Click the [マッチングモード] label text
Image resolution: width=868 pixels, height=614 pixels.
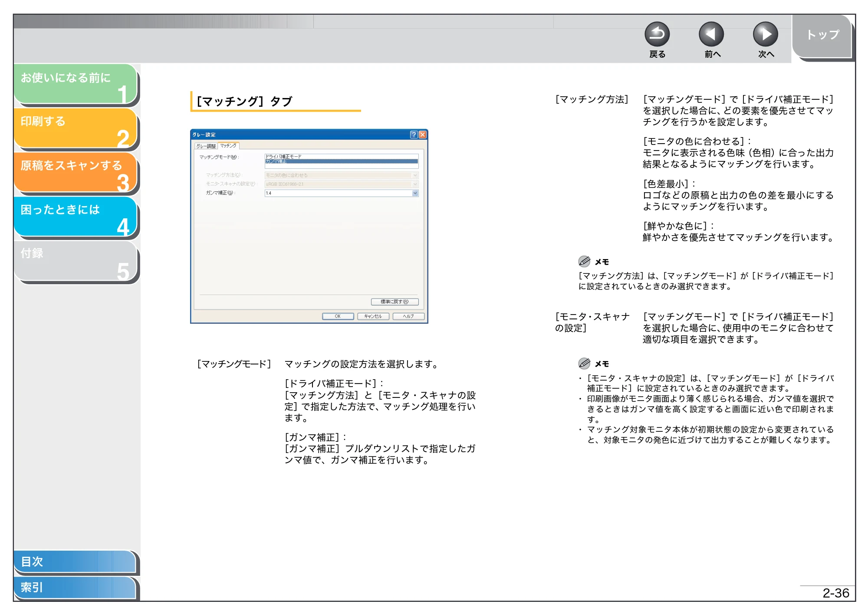234,364
